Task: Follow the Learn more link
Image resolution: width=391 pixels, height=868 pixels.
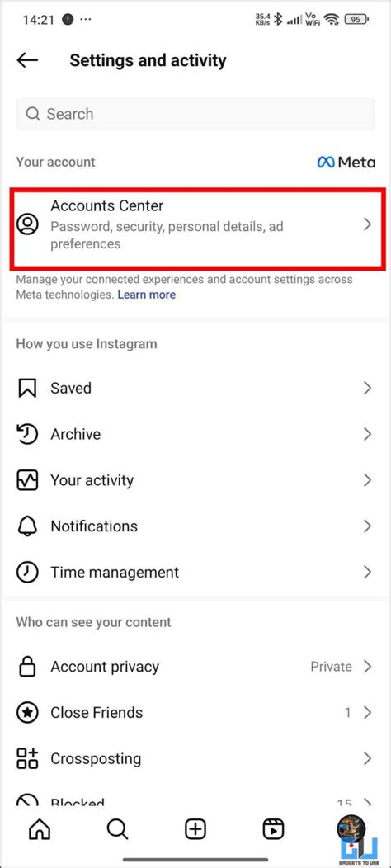Action: (x=146, y=295)
